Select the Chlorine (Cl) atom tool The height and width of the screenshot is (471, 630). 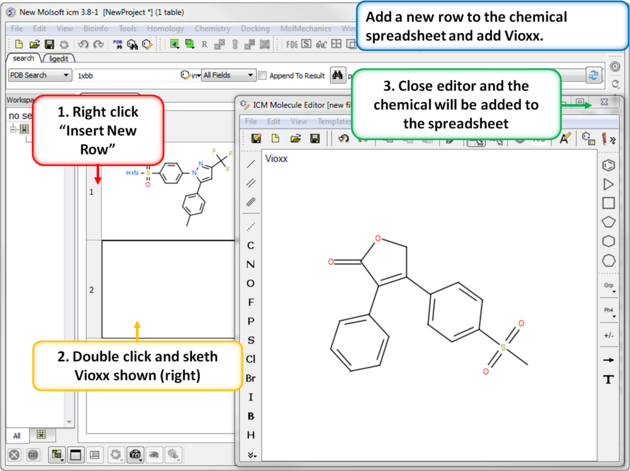[x=250, y=359]
